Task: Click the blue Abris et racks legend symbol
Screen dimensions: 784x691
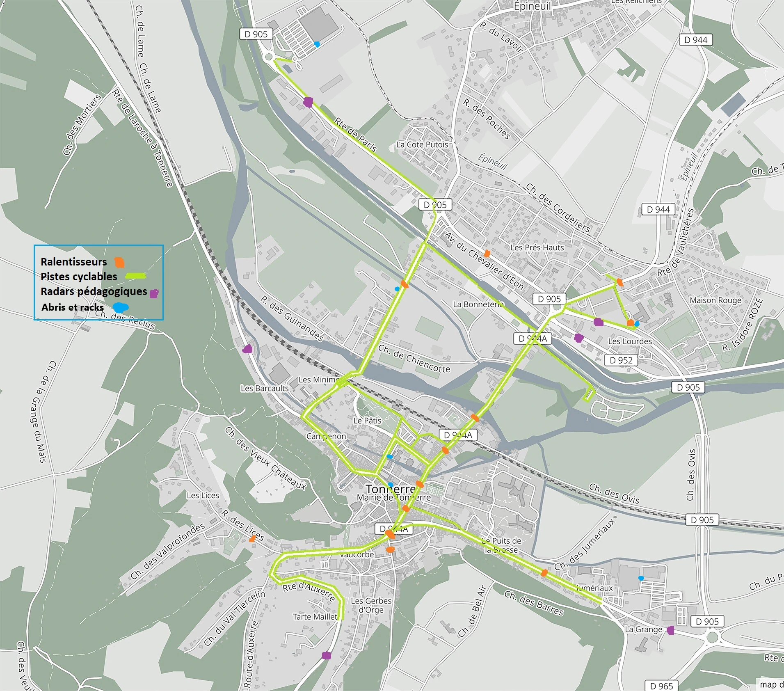Action: [x=120, y=307]
